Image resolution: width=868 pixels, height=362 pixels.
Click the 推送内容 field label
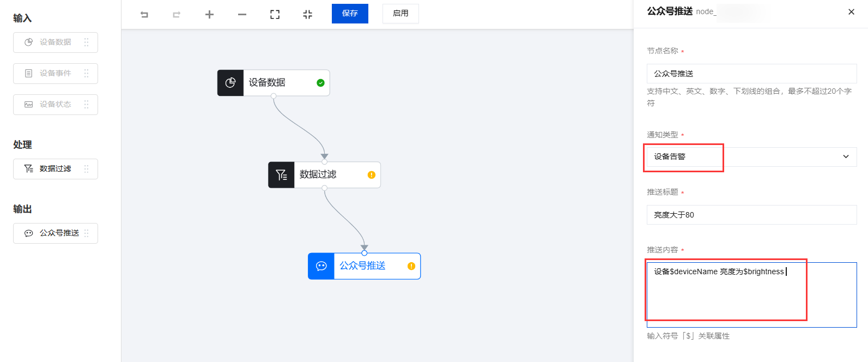point(663,250)
